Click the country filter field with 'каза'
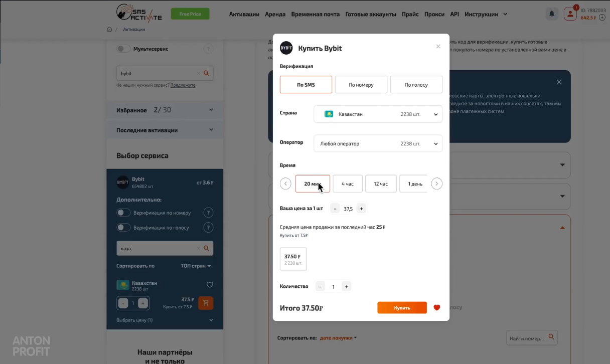Viewport: 610px width, 364px height. 165,248
